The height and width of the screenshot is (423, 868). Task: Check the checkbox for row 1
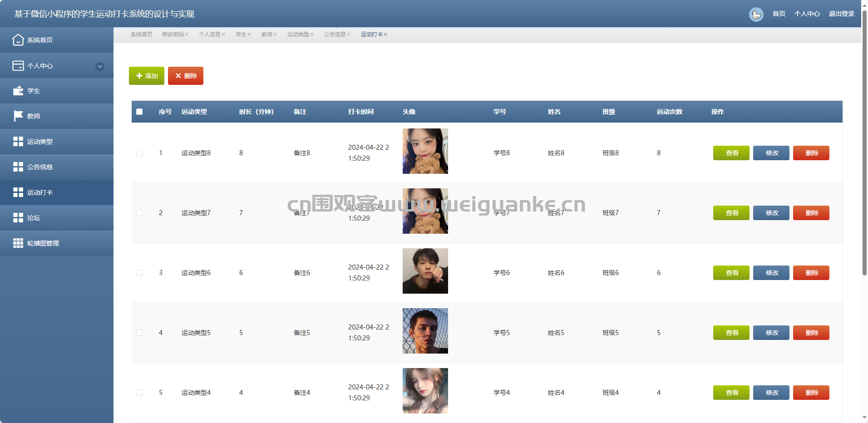pos(139,153)
